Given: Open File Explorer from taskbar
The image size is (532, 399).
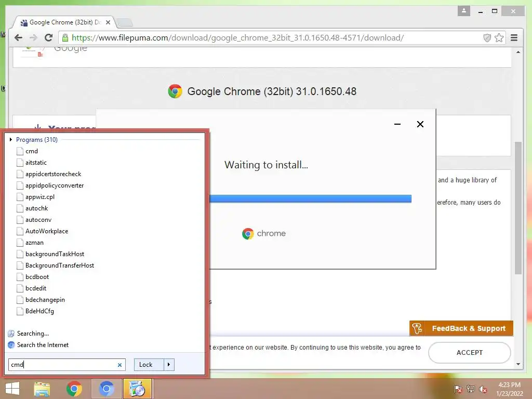Looking at the screenshot, I should (x=42, y=389).
